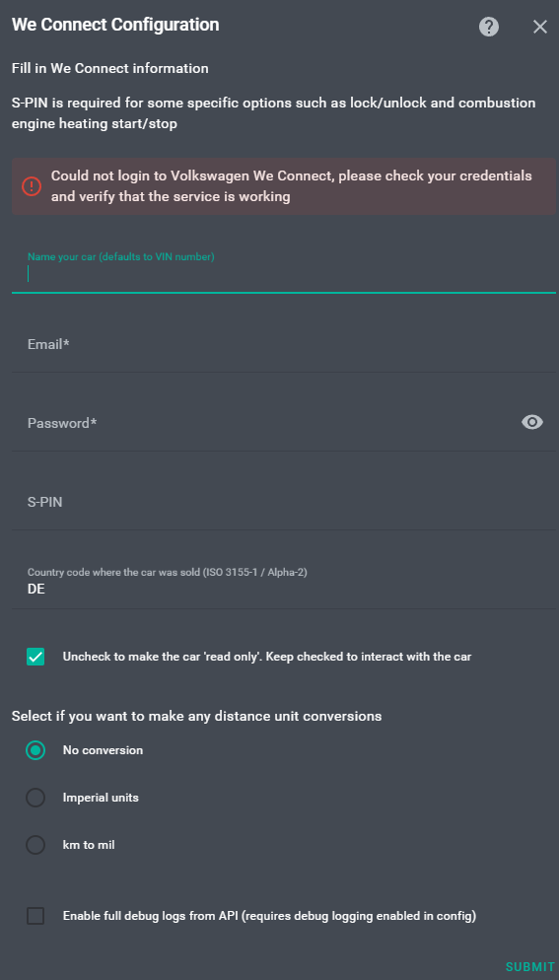
Task: Submit the configuration form
Action: pos(530,967)
